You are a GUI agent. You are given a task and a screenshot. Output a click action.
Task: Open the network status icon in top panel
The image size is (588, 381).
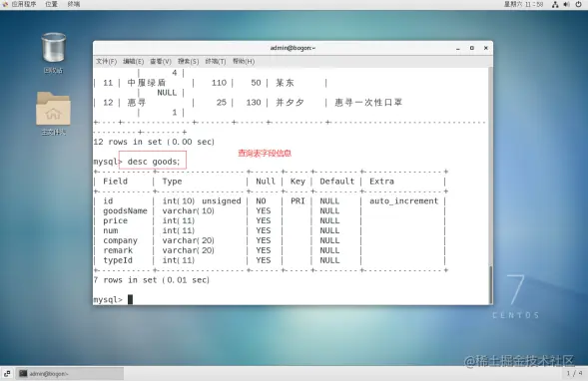point(555,4)
